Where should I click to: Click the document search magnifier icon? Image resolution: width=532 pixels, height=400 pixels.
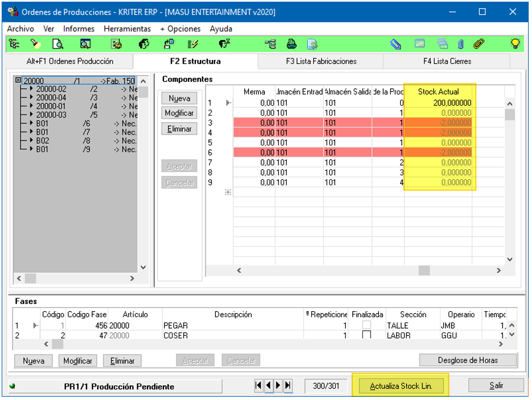(58, 44)
